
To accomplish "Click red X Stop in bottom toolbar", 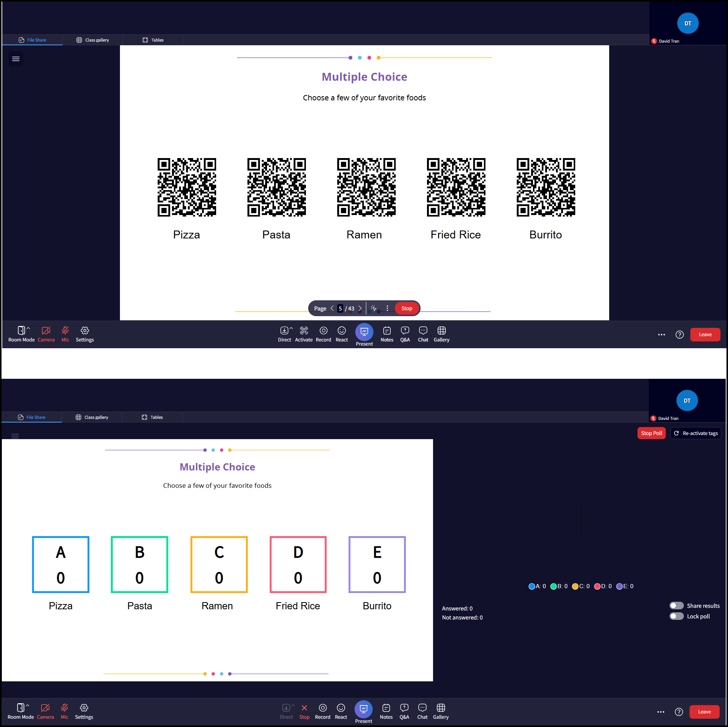I will [304, 712].
